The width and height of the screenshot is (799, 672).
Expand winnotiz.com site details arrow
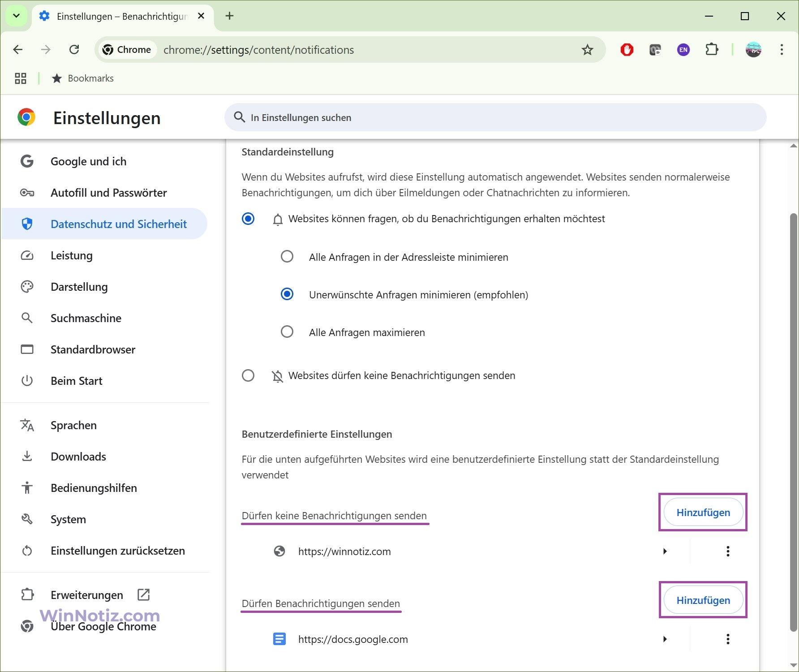click(x=665, y=551)
